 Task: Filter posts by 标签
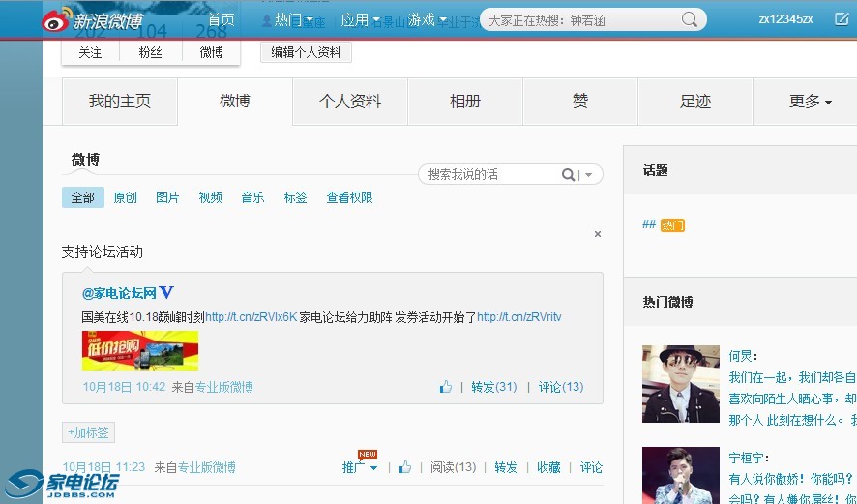[295, 198]
